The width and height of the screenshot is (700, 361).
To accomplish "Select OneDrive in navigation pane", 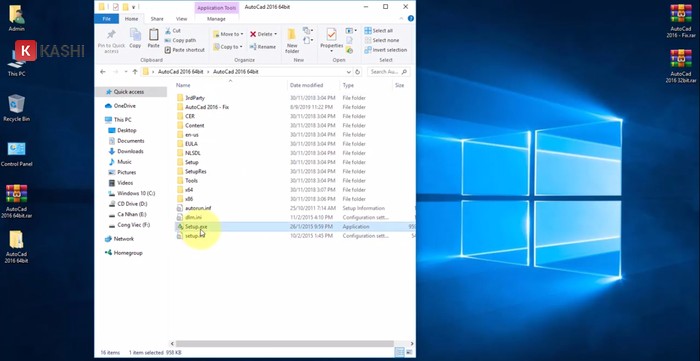I will 125,106.
